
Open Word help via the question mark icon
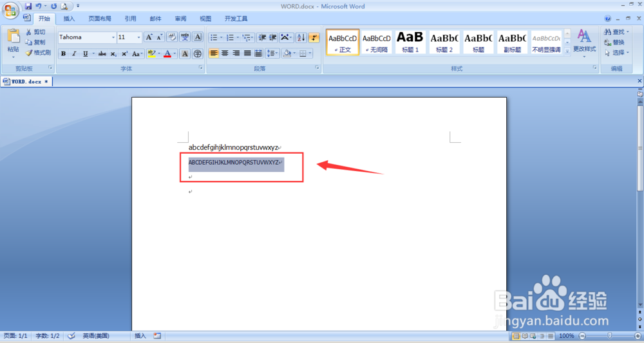click(607, 19)
